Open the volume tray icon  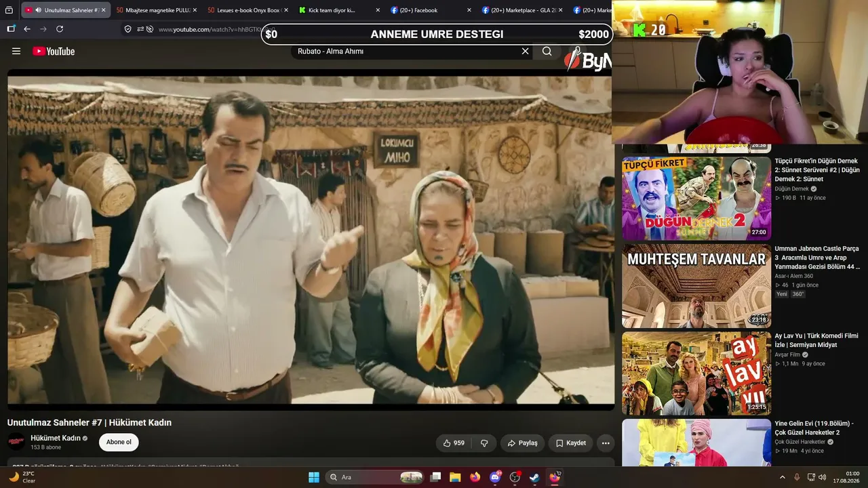822,477
